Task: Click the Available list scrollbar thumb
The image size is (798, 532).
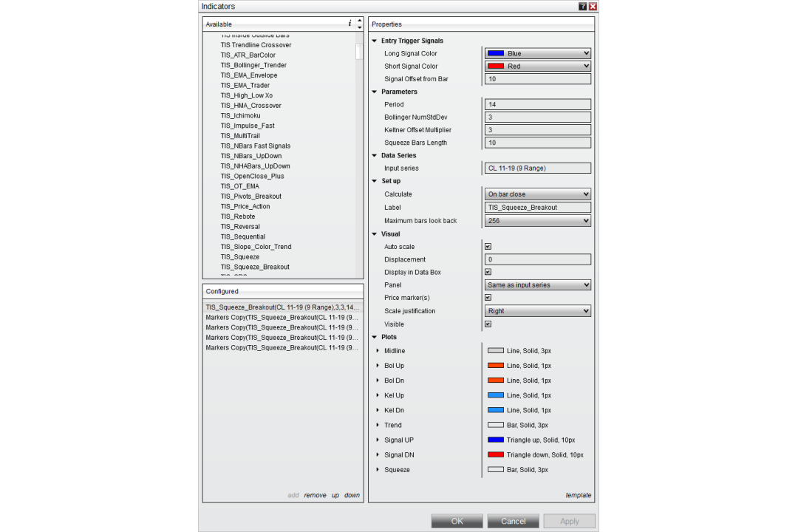Action: (x=359, y=52)
